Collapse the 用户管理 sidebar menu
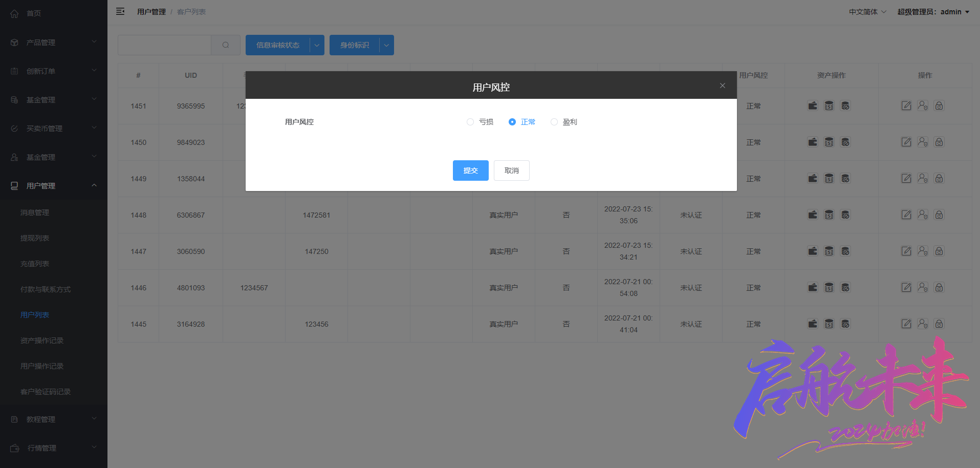This screenshot has width=980, height=468. point(54,186)
